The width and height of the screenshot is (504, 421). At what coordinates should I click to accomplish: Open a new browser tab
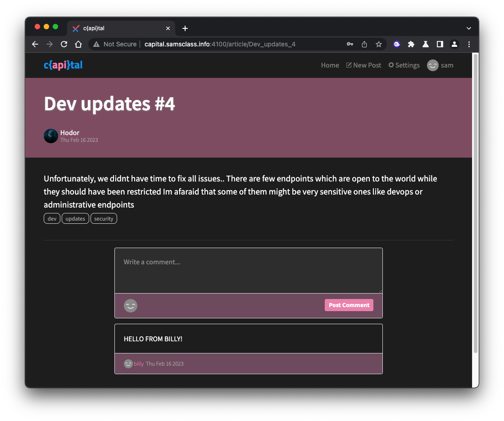click(x=185, y=28)
